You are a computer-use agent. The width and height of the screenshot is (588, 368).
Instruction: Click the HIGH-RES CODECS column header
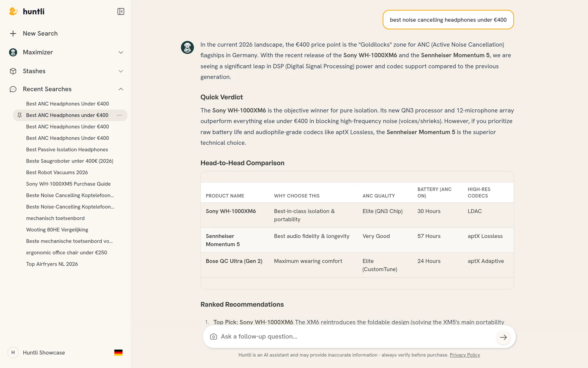[479, 193]
